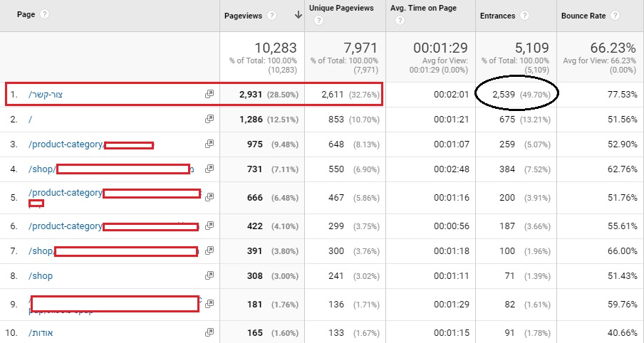Open the /shop page link in row 8
Screen dimensions: 644x343
tap(41, 275)
